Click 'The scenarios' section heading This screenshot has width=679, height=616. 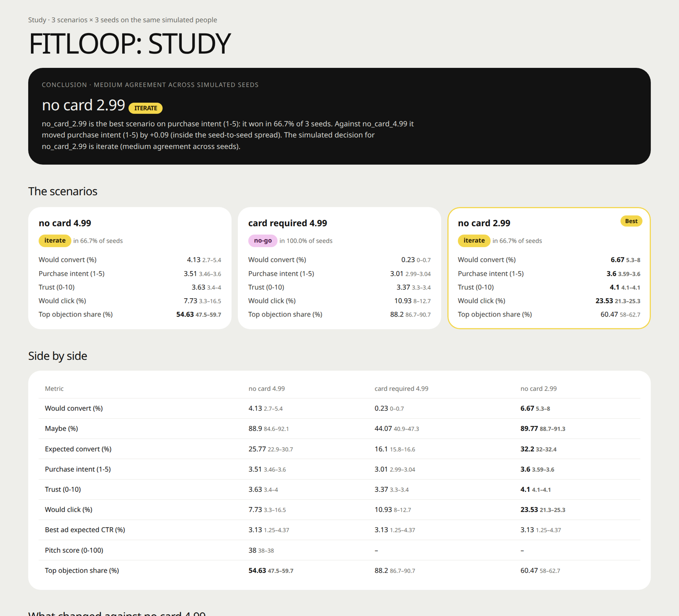pyautogui.click(x=63, y=191)
